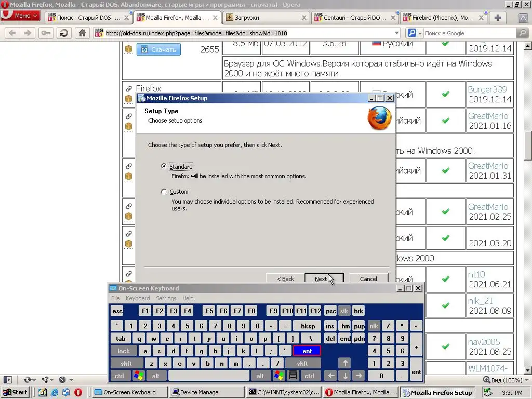Image resolution: width=532 pixels, height=399 pixels.
Task: Select the Custom setup radio button
Action: [x=164, y=192]
